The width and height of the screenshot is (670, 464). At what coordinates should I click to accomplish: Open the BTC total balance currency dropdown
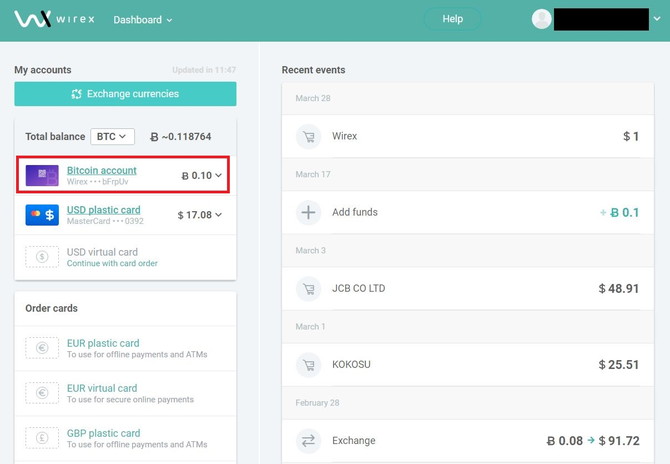pyautogui.click(x=112, y=136)
